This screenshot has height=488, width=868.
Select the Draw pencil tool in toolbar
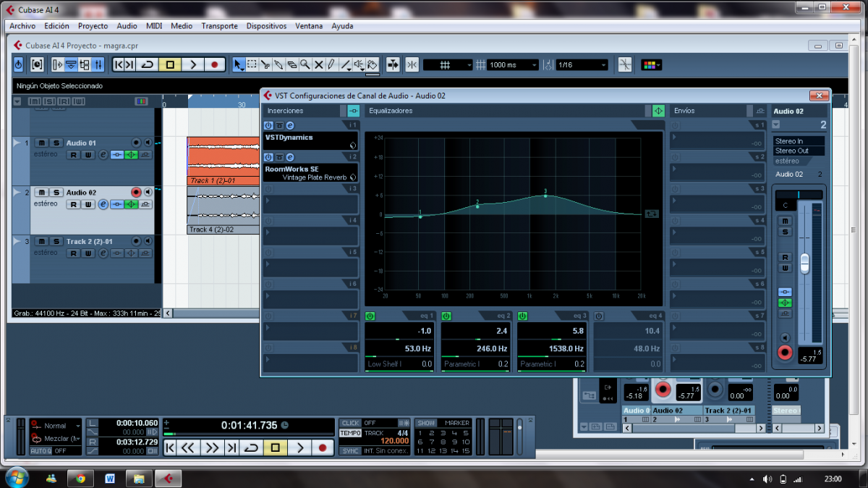pos(331,64)
